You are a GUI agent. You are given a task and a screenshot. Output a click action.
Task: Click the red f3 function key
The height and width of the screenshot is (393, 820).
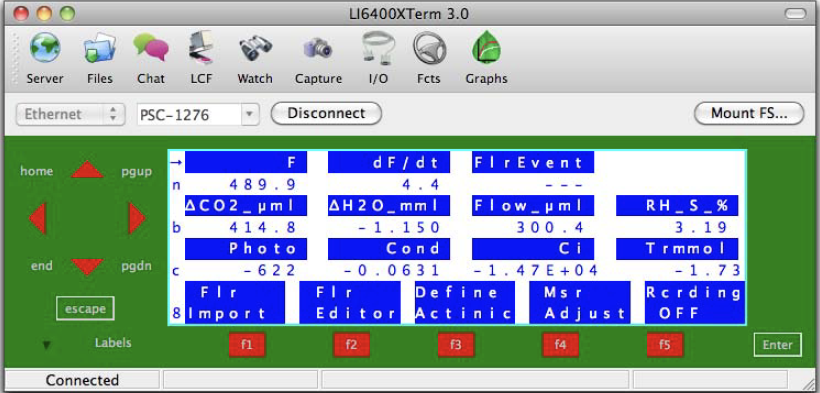(x=456, y=345)
